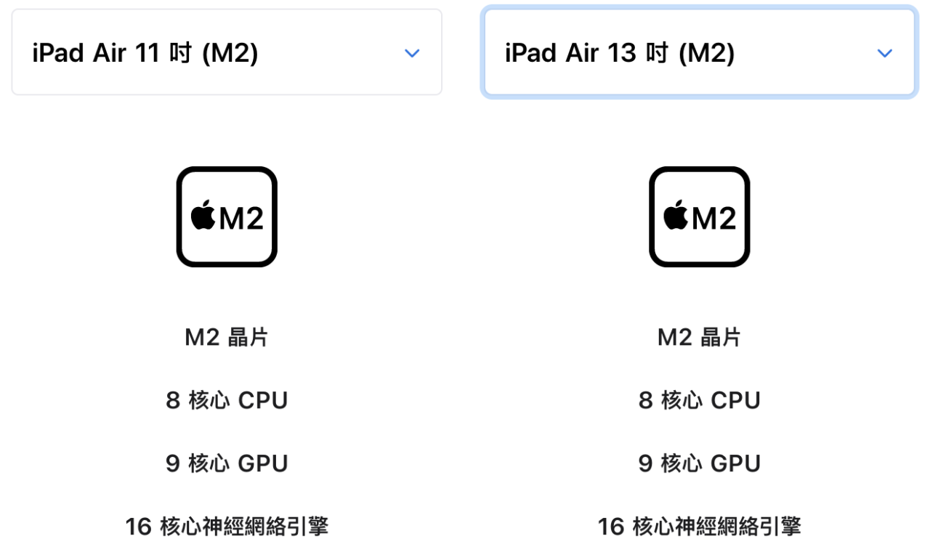Click the M2 lettering inside the left chip icon
The image size is (930, 560).
pos(241,218)
